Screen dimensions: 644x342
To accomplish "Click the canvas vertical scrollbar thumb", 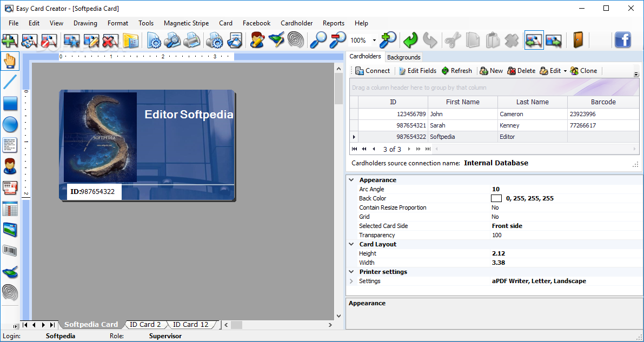I will click(x=339, y=88).
